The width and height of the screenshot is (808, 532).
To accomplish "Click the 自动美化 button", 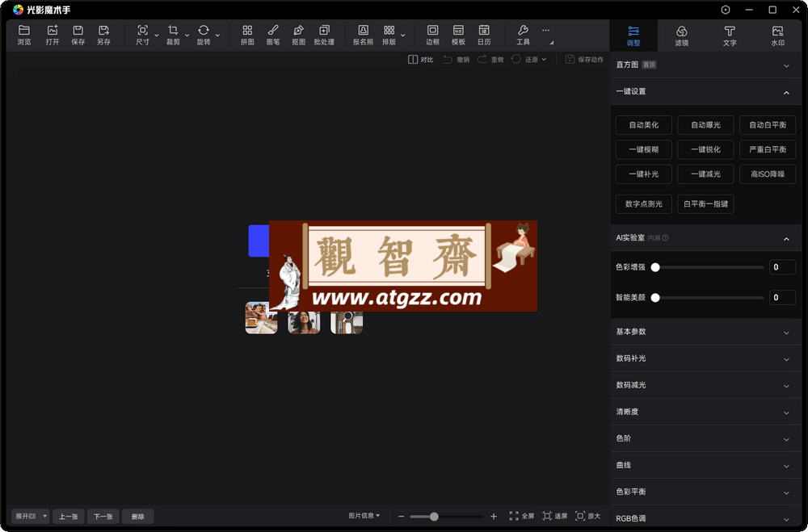I will coord(644,125).
